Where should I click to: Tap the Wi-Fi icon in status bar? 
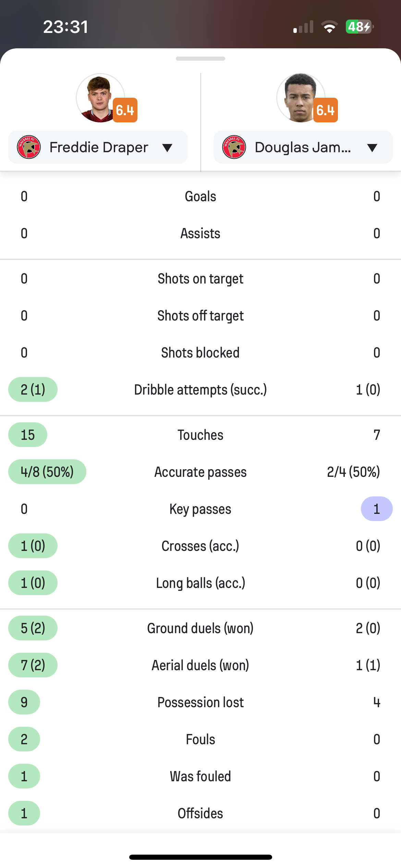[x=329, y=27]
